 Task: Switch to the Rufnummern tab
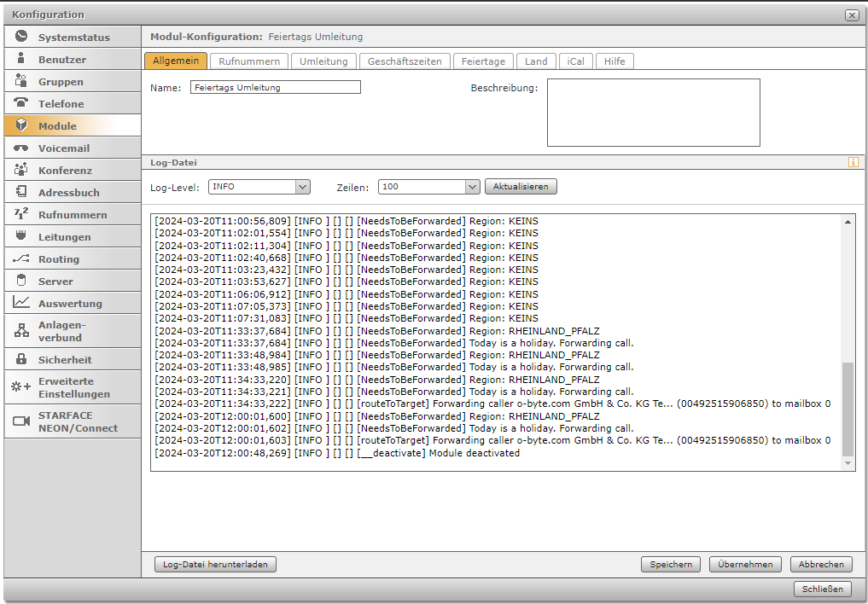tap(249, 61)
